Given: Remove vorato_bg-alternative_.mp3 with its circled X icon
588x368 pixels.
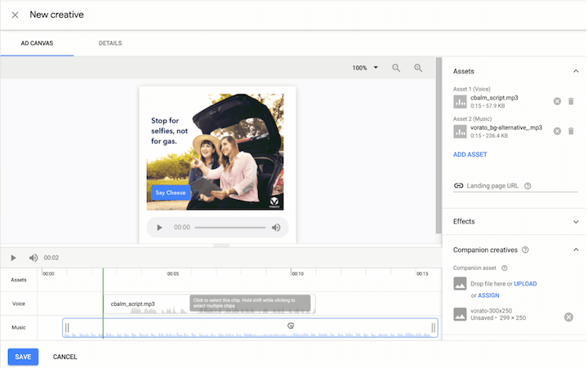Looking at the screenshot, I should tap(557, 131).
